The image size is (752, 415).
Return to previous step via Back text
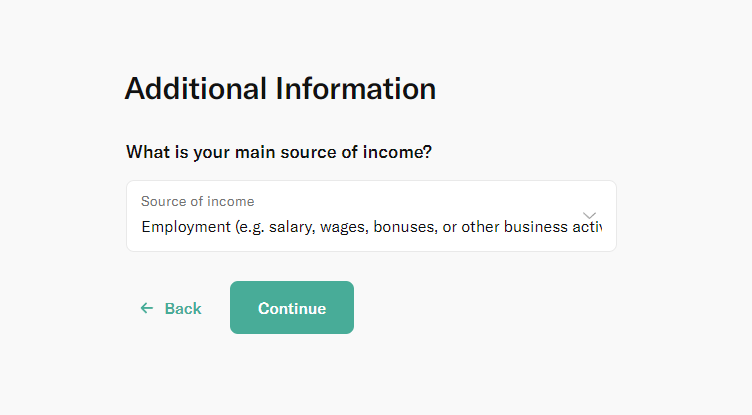coord(183,308)
